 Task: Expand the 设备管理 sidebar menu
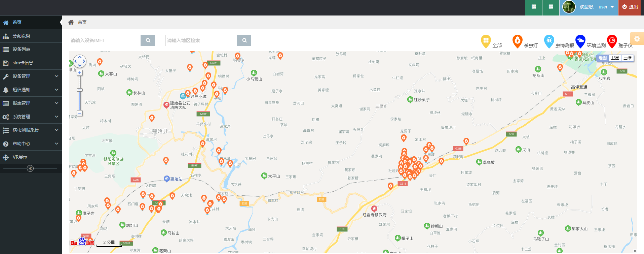31,76
